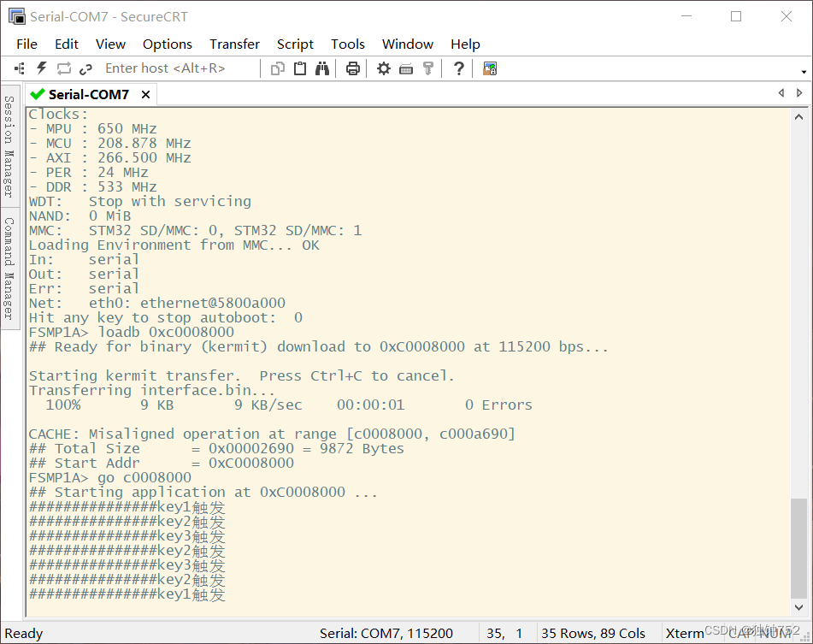Click the left tab-scroll chevron
This screenshot has height=644, width=813.
[x=781, y=92]
